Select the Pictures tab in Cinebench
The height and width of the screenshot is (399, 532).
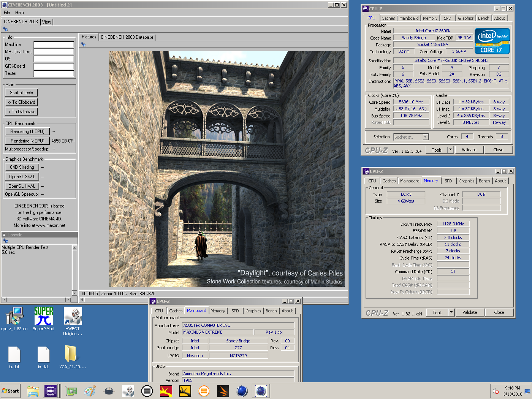[x=89, y=37]
